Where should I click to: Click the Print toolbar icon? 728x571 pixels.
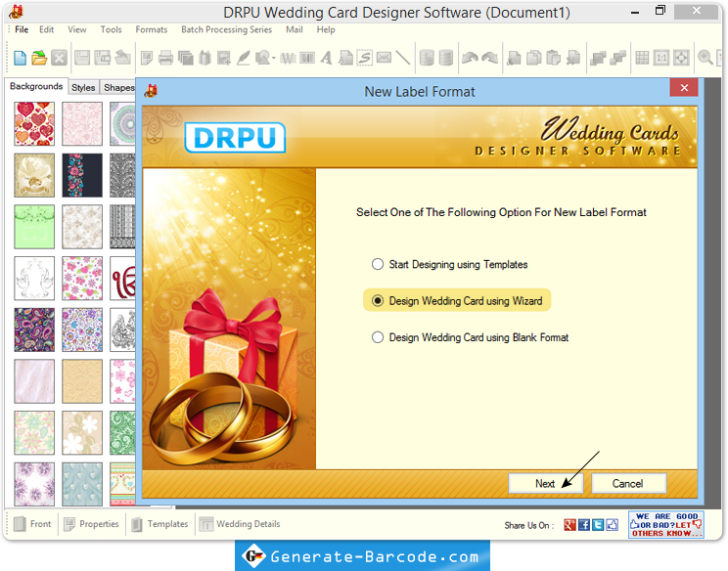(x=165, y=58)
